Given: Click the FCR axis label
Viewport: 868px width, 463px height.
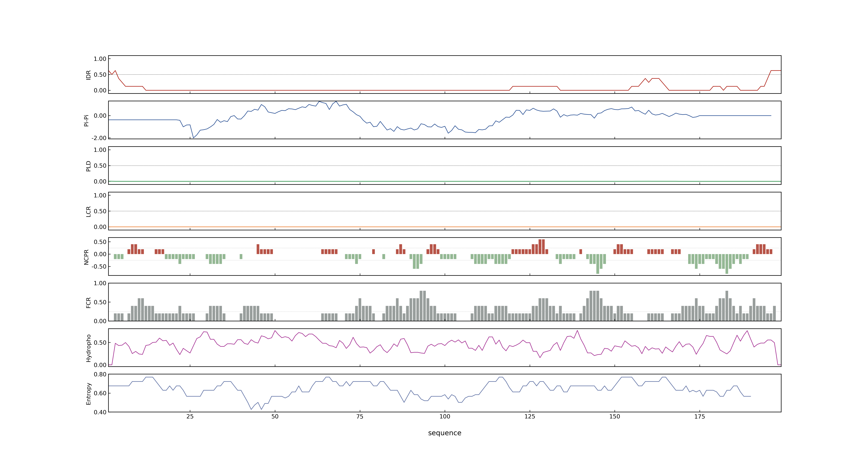Looking at the screenshot, I should 88,303.
